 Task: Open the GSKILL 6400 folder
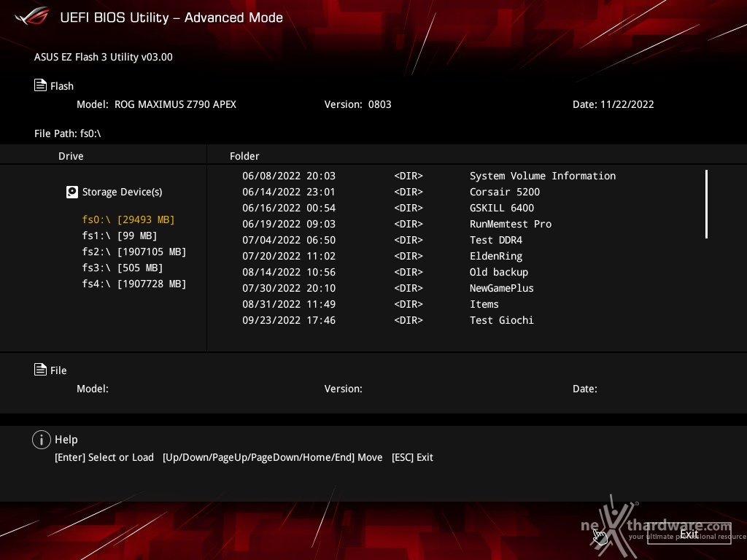[x=502, y=208]
